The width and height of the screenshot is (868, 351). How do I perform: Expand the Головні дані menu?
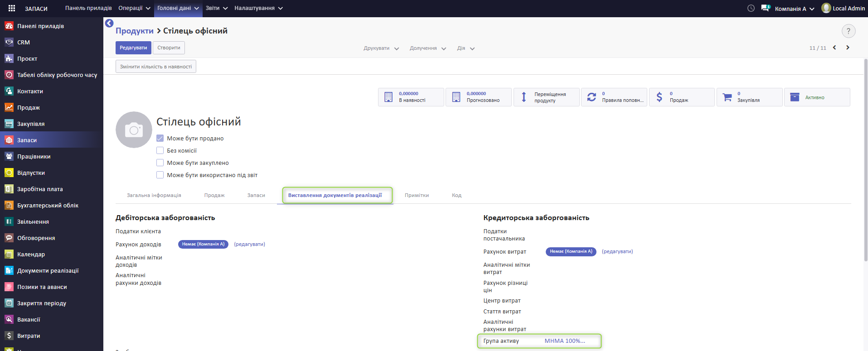point(178,8)
